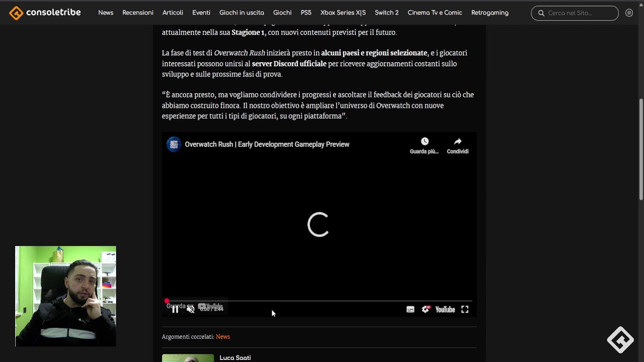Viewport: 644px width, 362px height.
Task: Open the Eventi section
Action: click(x=201, y=13)
